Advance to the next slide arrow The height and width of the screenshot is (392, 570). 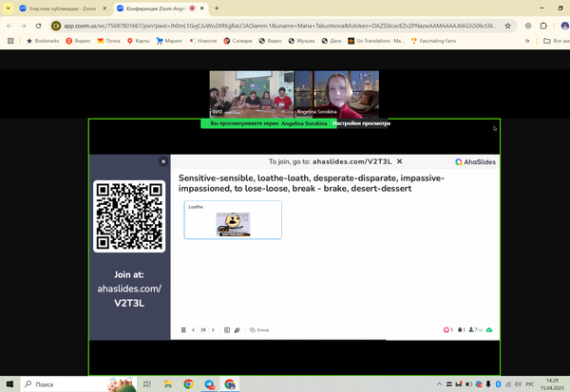213,329
